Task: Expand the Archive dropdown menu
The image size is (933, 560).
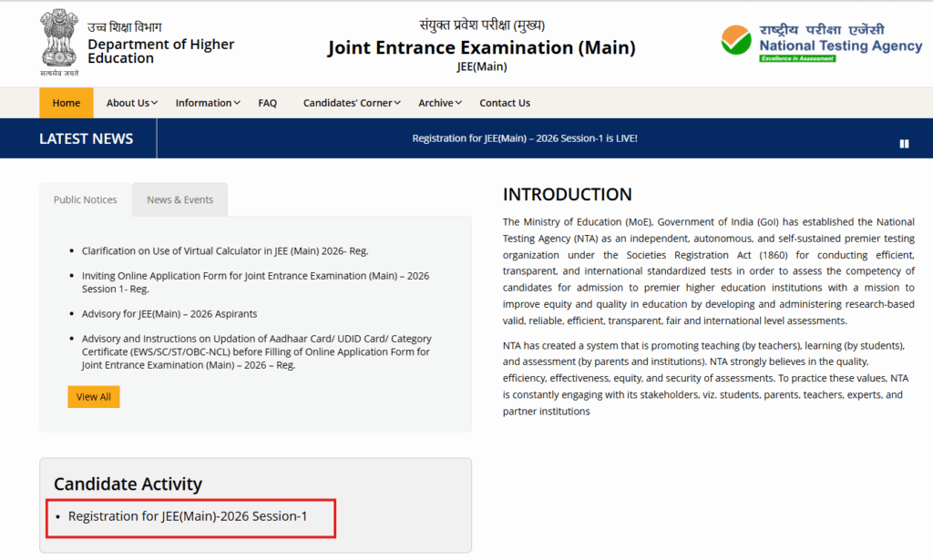Action: click(x=440, y=103)
